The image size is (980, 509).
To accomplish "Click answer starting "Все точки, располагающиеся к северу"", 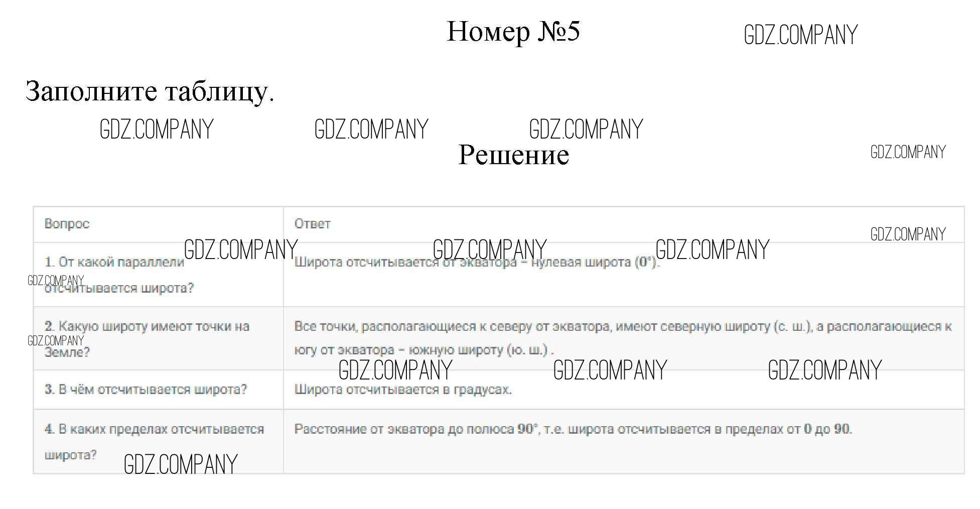I will point(452,327).
